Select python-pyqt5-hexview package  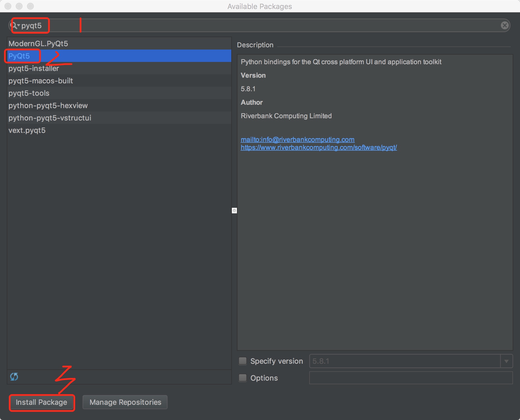tap(119, 106)
